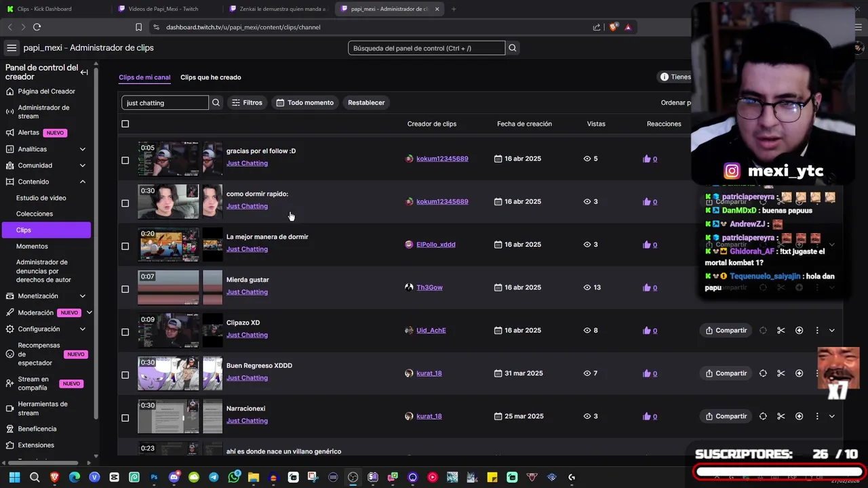The height and width of the screenshot is (488, 868).
Task: Select the 'Clips de mi canal' tab
Action: (144, 77)
